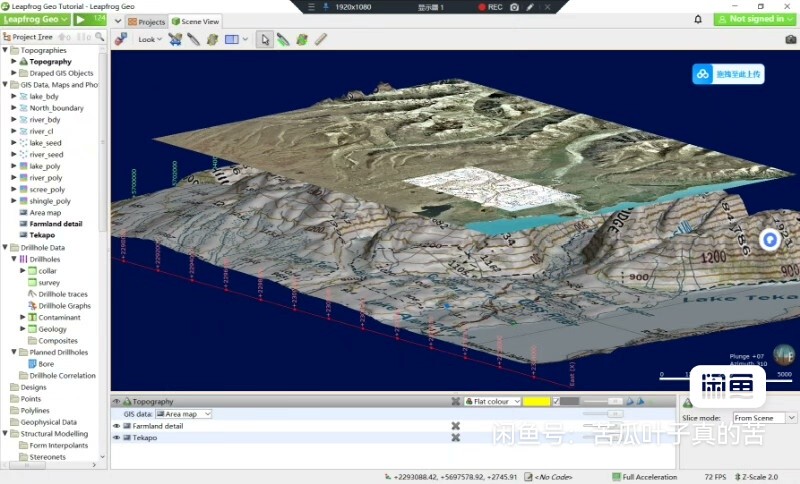Select the moving plane tool icon
Viewport: 800px width, 484px height.
coord(213,39)
